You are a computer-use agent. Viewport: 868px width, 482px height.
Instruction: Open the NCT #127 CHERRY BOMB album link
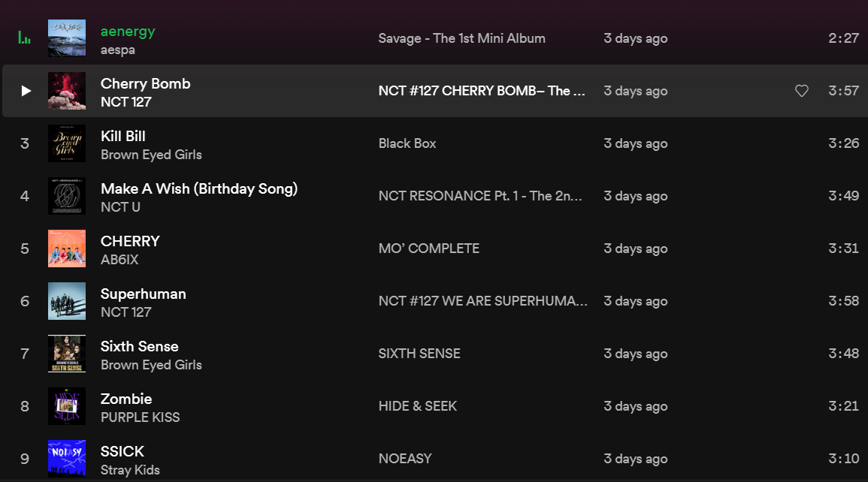[482, 91]
